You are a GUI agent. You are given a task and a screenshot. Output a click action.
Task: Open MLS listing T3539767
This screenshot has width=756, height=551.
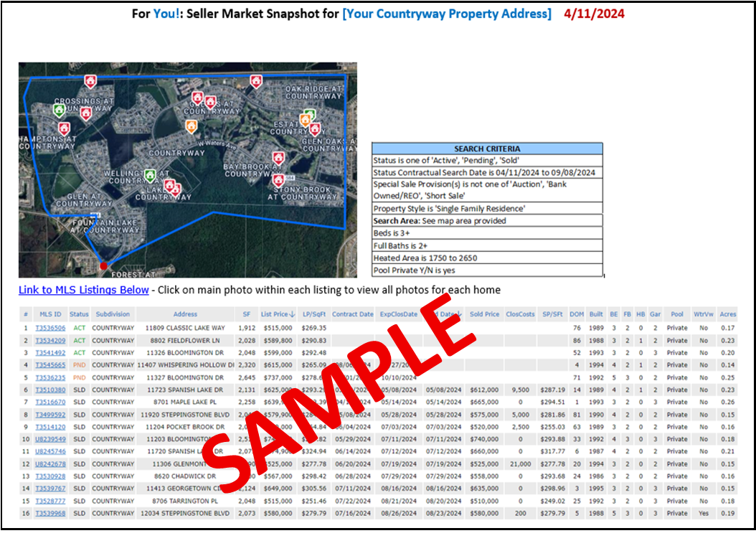pos(50,489)
